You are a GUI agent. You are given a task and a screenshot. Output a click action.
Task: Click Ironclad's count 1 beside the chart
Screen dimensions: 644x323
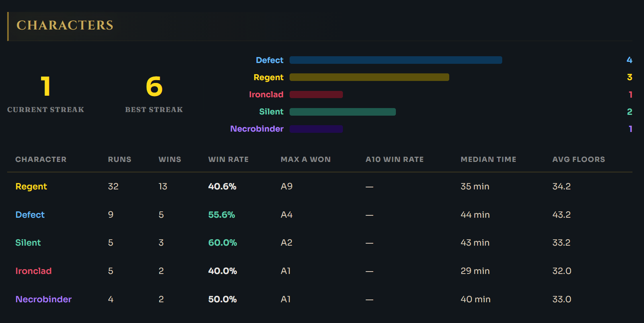pos(630,95)
